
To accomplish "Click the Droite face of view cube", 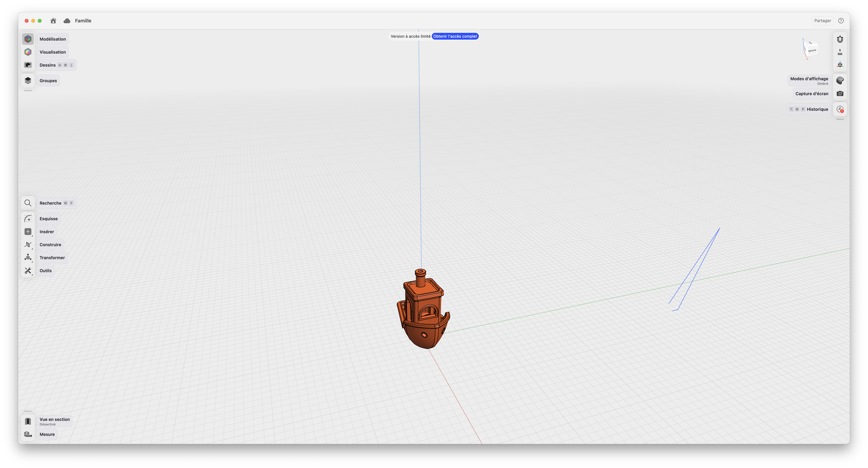I will (x=812, y=51).
